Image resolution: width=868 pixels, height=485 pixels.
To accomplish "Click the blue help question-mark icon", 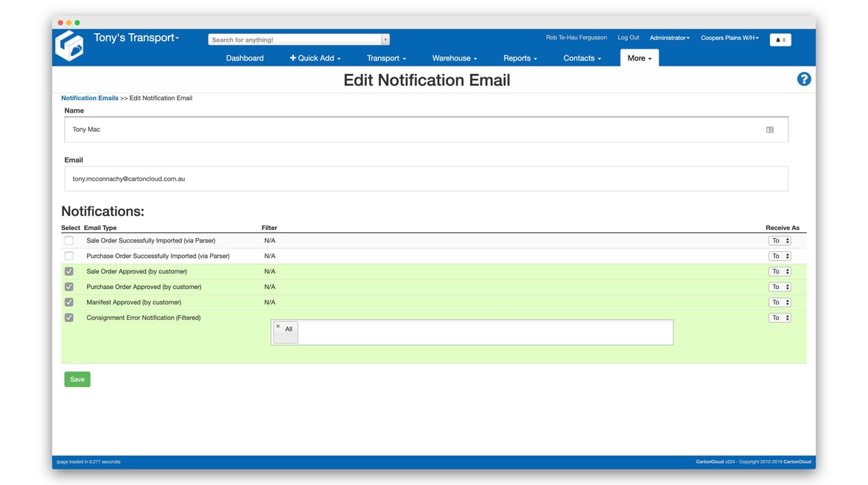I will coord(804,78).
